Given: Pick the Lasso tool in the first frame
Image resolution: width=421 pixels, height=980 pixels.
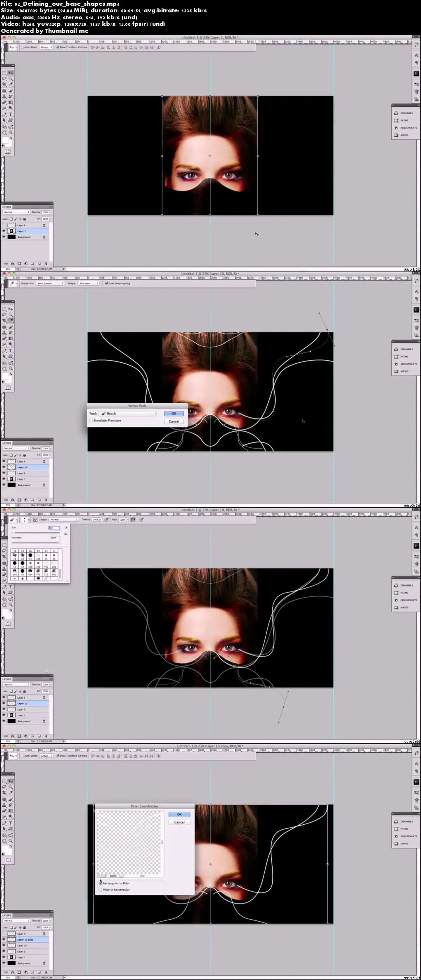Looking at the screenshot, I should coord(5,78).
